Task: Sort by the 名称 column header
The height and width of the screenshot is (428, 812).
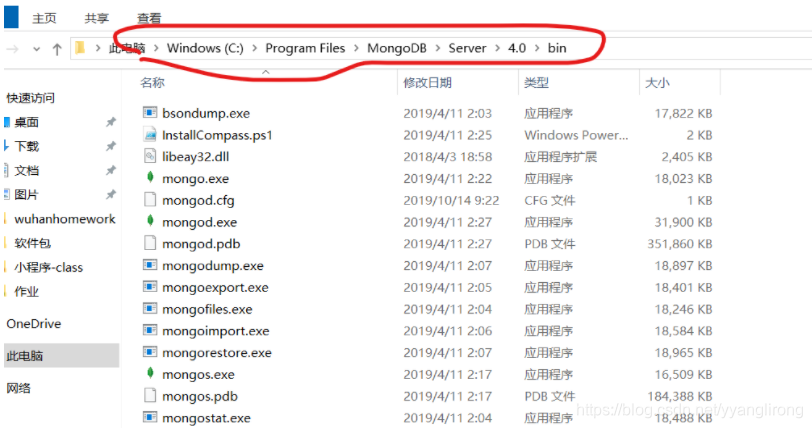Action: (x=152, y=82)
